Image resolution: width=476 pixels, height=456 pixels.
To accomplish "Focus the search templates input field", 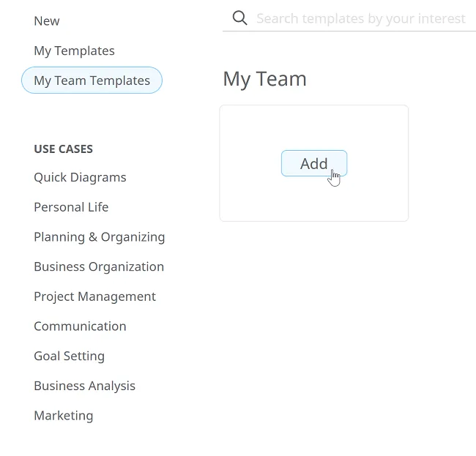I will coord(360,18).
